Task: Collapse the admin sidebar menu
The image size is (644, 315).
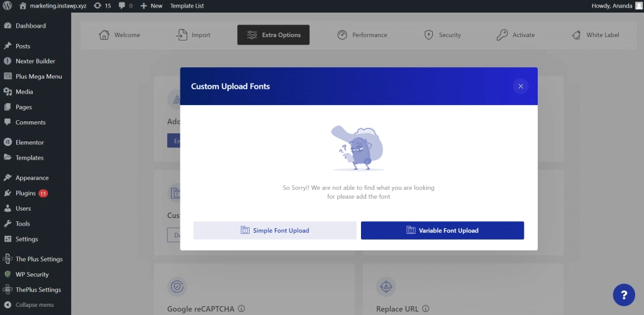Action: 34,305
